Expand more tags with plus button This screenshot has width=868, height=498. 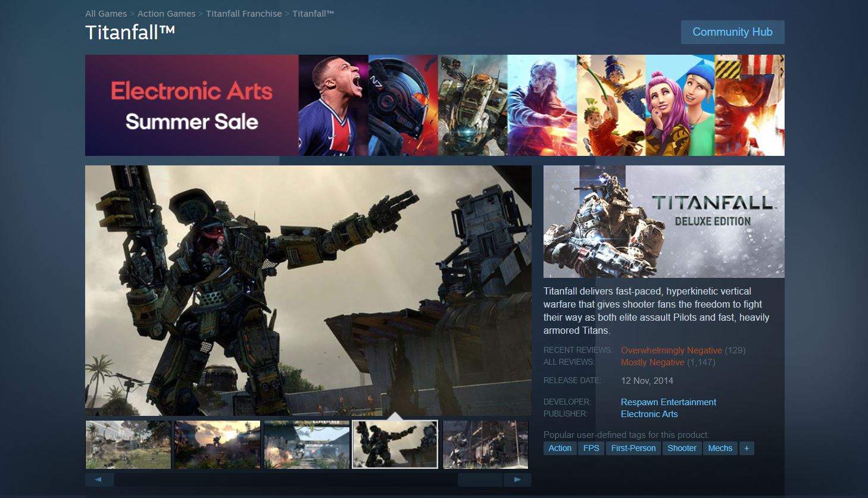click(747, 448)
